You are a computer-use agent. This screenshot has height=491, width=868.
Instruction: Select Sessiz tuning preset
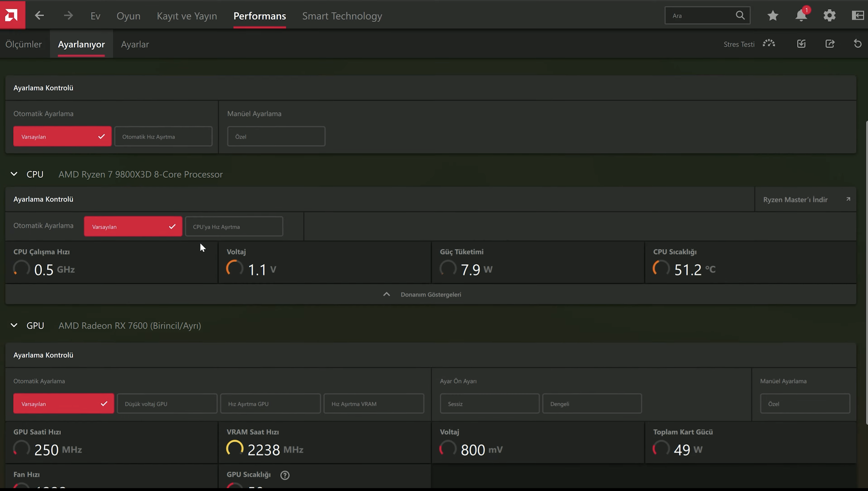pyautogui.click(x=490, y=403)
